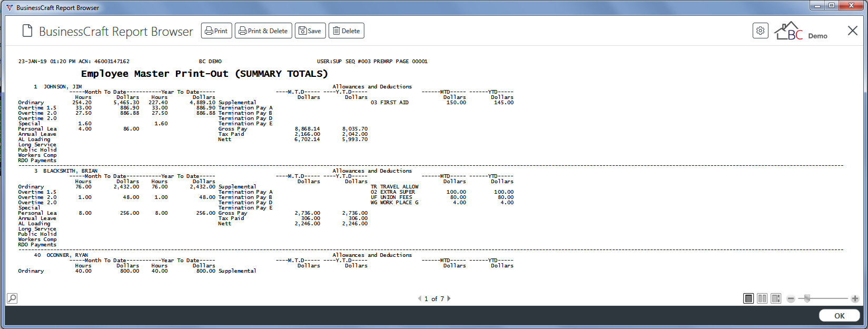Click the Delete button
This screenshot has width=868, height=329.
click(347, 31)
